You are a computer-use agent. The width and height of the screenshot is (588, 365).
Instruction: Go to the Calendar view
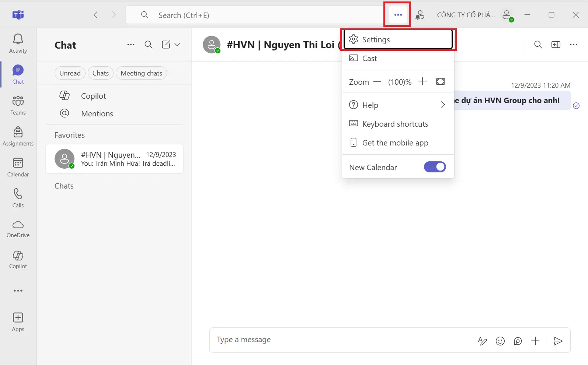click(18, 167)
